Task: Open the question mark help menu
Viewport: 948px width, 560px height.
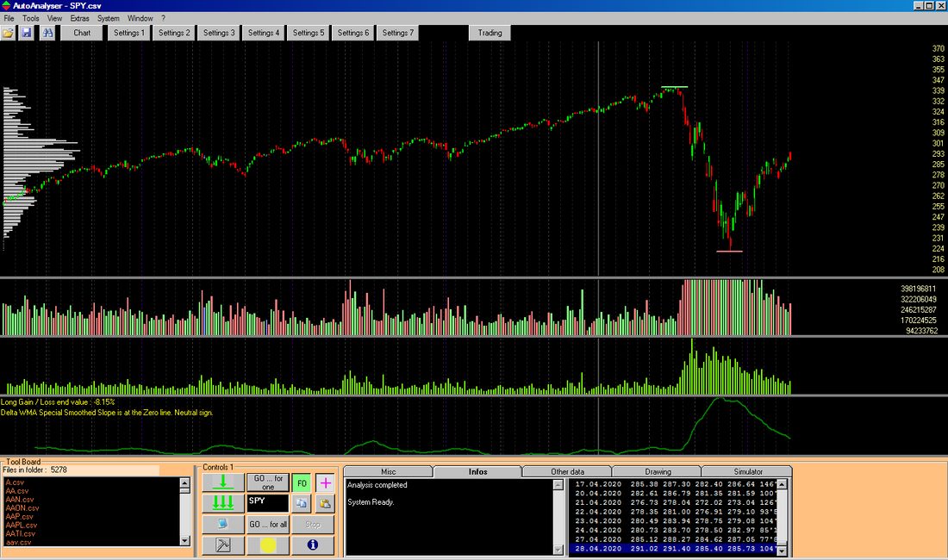Action: click(x=163, y=18)
